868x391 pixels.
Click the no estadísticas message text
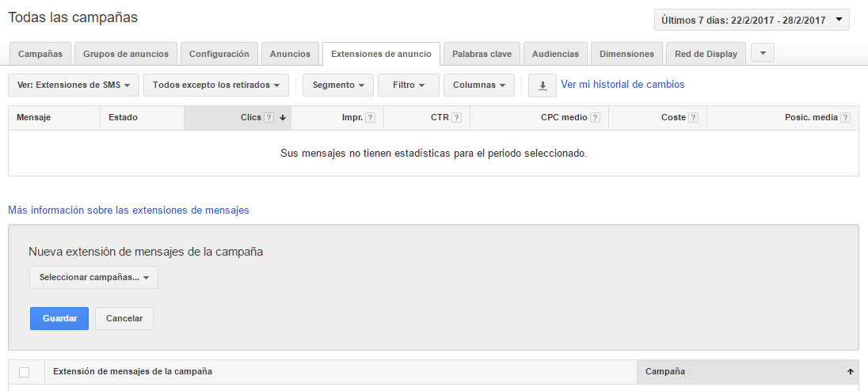(x=433, y=154)
